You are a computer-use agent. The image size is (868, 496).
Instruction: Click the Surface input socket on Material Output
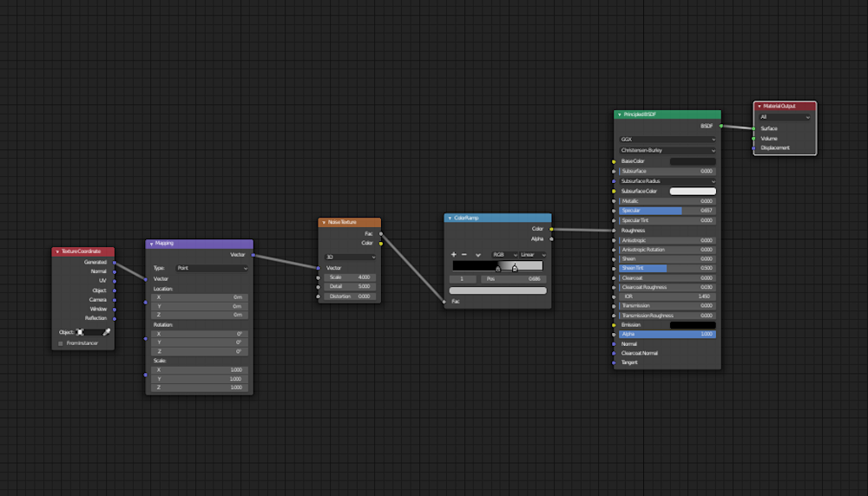753,128
